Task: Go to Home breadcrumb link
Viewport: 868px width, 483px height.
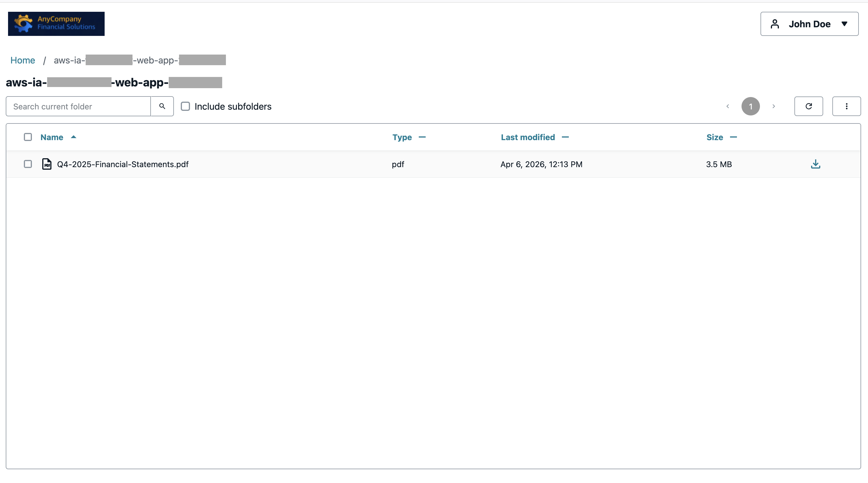Action: pos(23,60)
